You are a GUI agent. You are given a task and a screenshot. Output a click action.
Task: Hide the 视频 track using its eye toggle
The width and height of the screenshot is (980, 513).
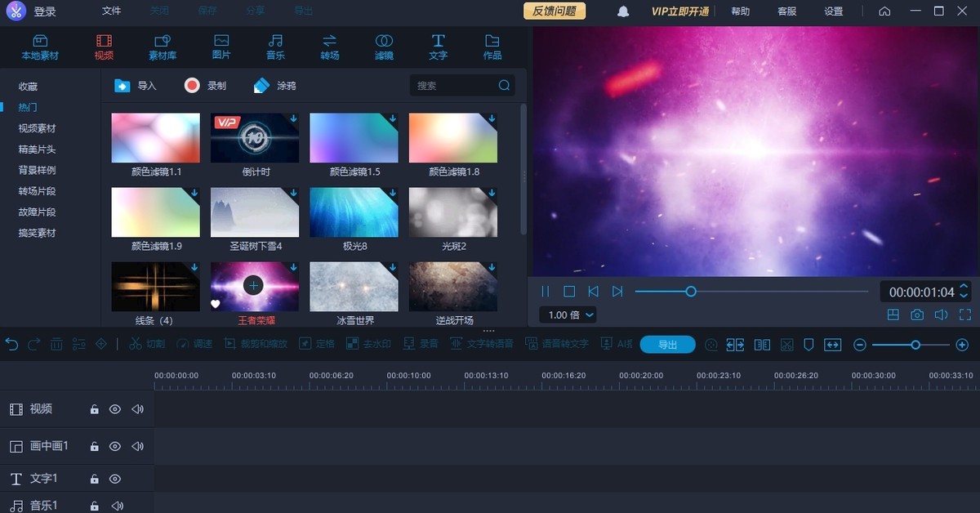click(x=115, y=408)
